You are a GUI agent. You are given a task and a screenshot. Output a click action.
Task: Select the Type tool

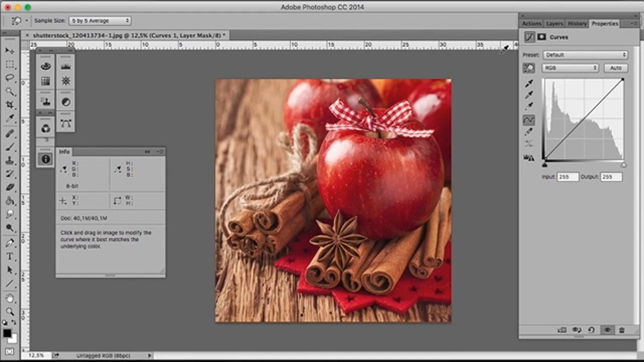[x=10, y=256]
